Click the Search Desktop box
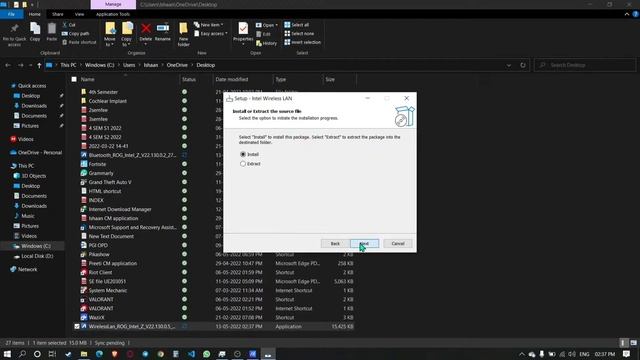This screenshot has width=640, height=360. (585, 65)
